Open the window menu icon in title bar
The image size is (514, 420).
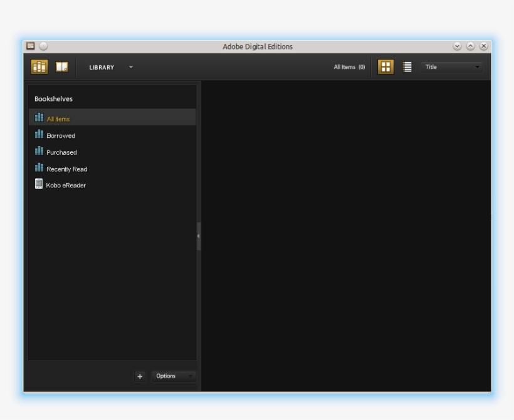pos(30,46)
